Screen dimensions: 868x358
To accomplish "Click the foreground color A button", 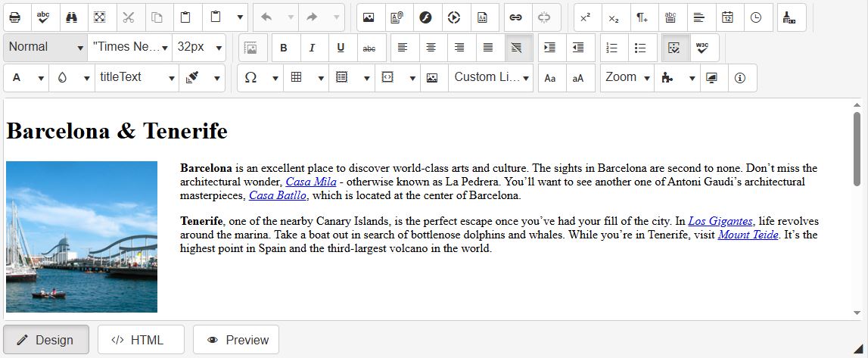I will click(17, 78).
